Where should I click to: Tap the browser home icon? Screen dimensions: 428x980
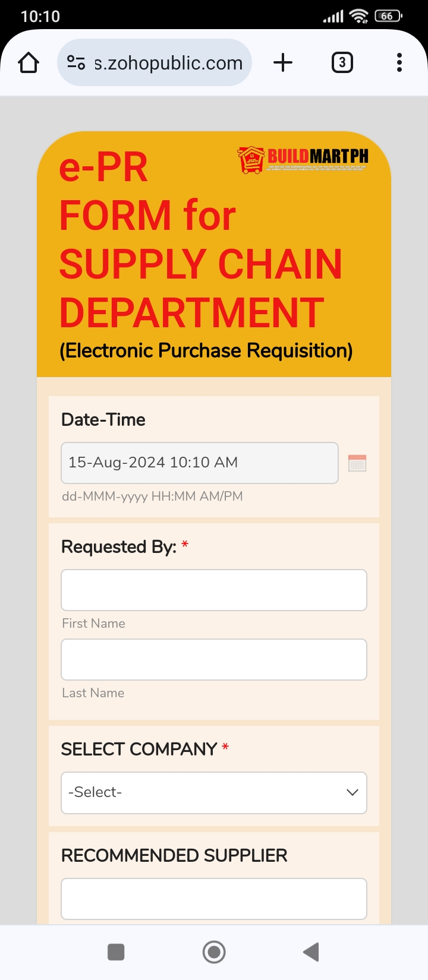29,62
